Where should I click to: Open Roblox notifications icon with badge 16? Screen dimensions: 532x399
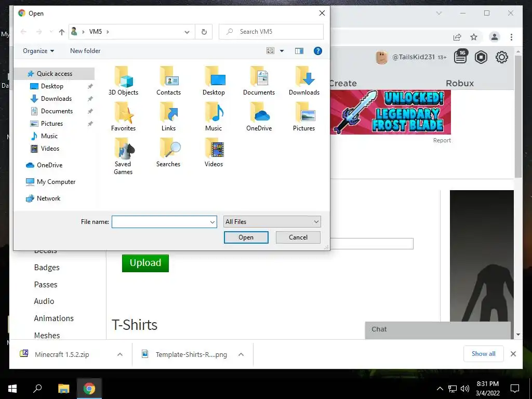(461, 57)
